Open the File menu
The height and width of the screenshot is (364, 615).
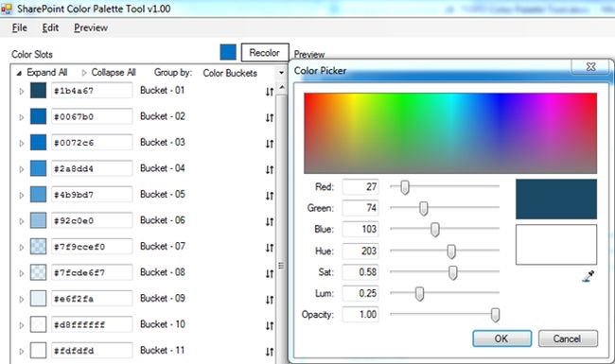click(x=20, y=27)
